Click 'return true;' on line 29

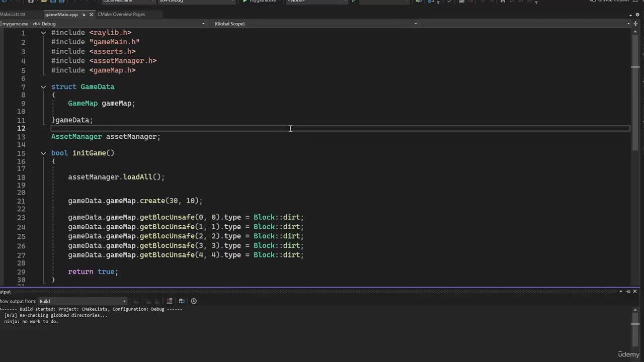(93, 272)
